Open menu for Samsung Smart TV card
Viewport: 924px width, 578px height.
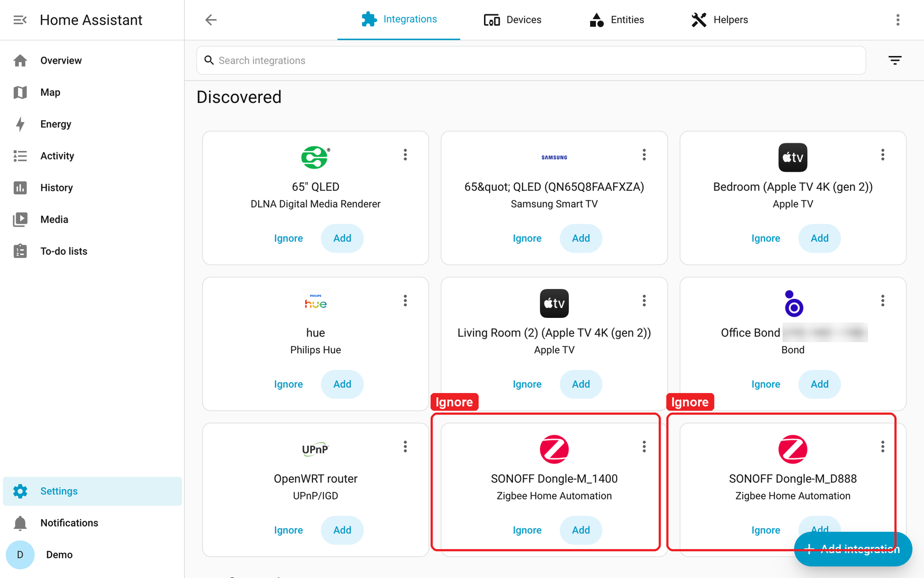(x=644, y=155)
